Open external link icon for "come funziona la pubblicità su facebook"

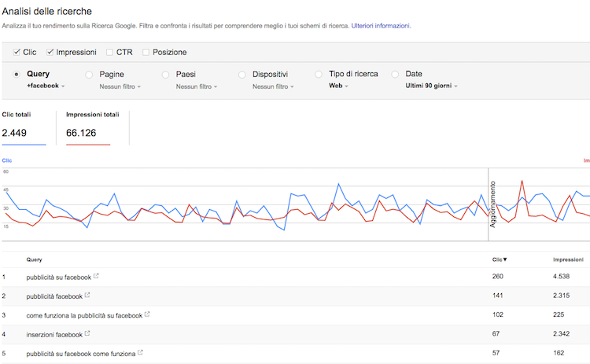tap(147, 314)
